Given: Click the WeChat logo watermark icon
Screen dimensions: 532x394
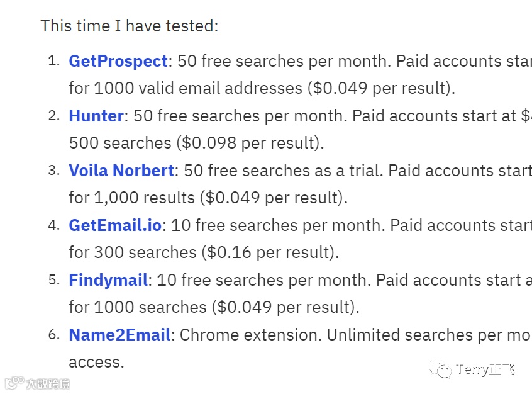Looking at the screenshot, I should (441, 369).
